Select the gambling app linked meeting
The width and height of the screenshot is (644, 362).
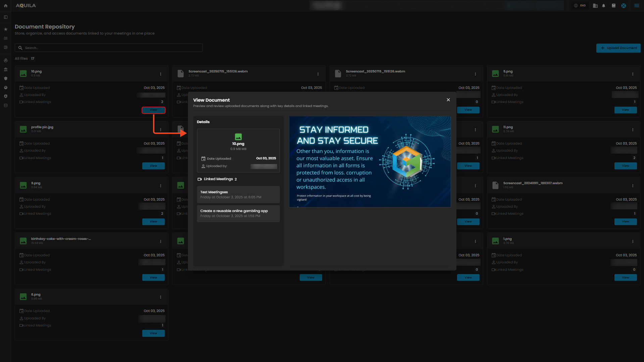point(238,213)
